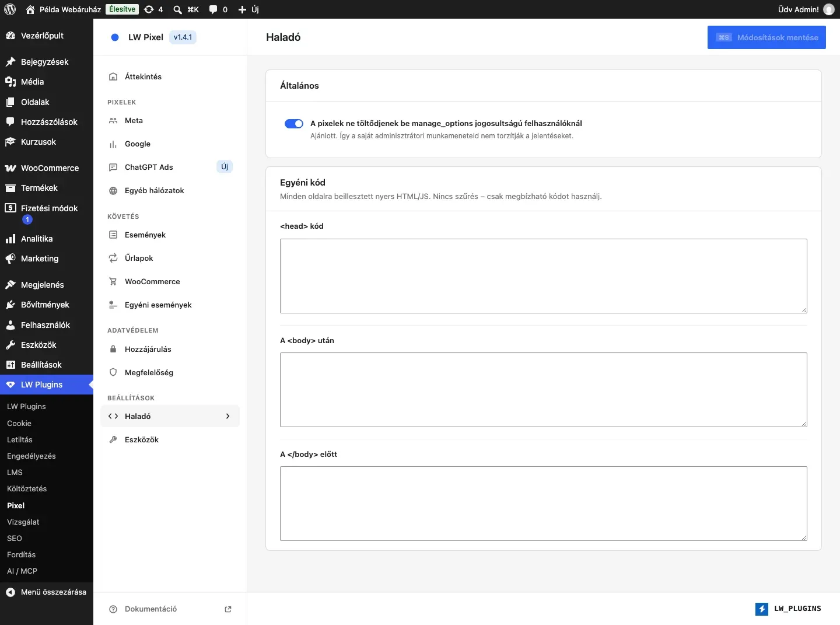Open the Új menu in admin bar
The width and height of the screenshot is (840, 625).
point(249,9)
